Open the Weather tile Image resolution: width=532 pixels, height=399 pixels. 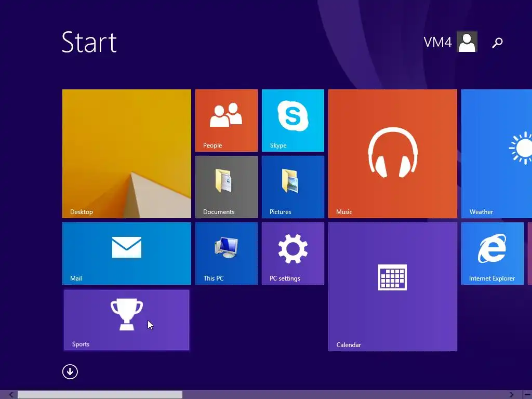(497, 154)
